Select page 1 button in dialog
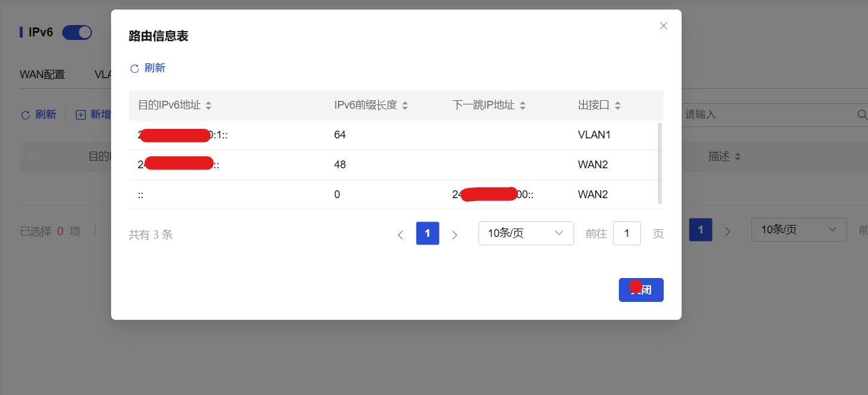Viewport: 868px width, 395px height. click(427, 233)
